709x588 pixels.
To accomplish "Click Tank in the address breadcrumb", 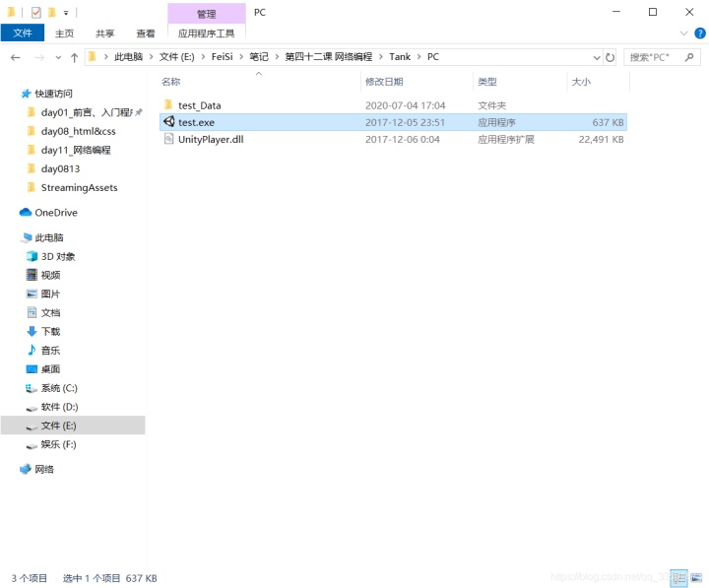I will 400,57.
